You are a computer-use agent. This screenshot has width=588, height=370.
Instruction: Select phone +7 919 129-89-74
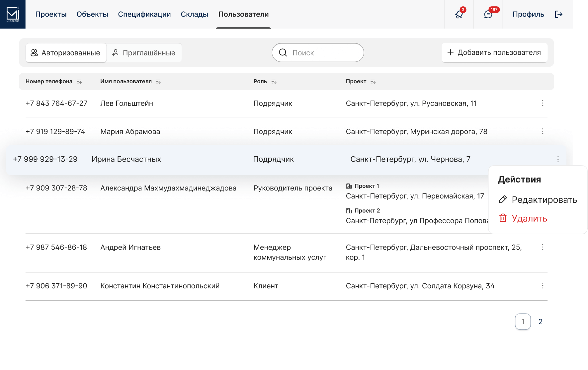point(55,132)
